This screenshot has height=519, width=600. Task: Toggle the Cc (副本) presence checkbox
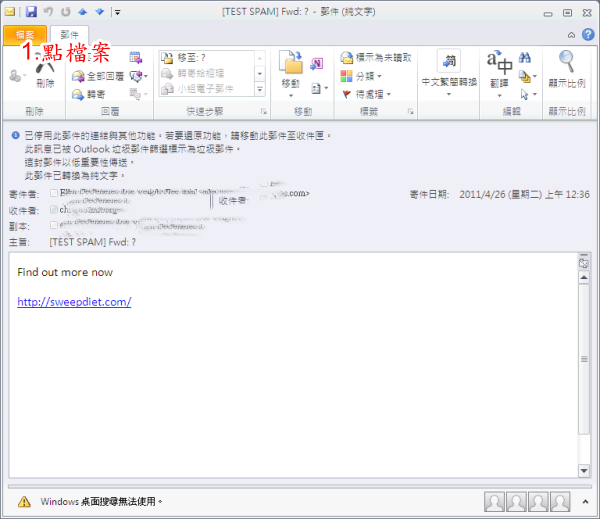tap(54, 226)
